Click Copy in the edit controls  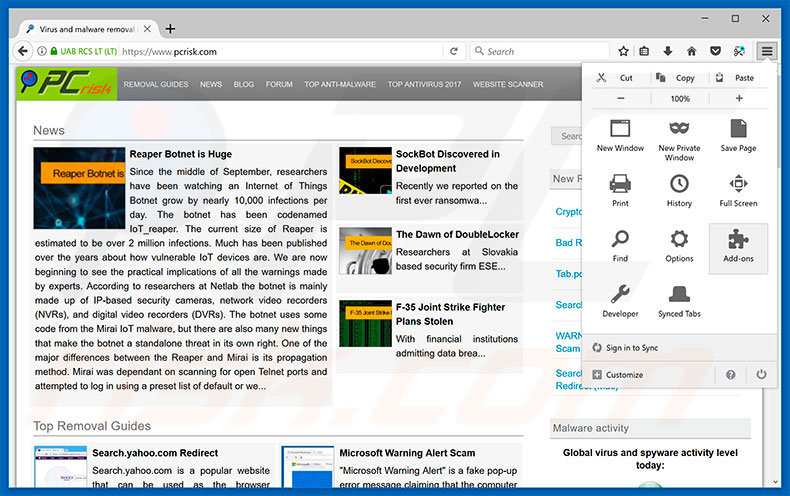point(679,78)
